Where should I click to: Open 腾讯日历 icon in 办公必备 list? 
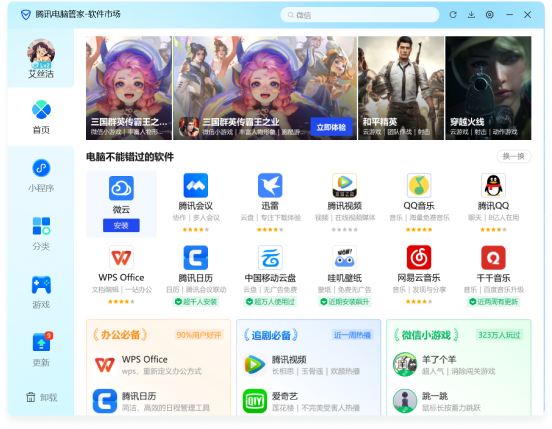click(x=105, y=401)
